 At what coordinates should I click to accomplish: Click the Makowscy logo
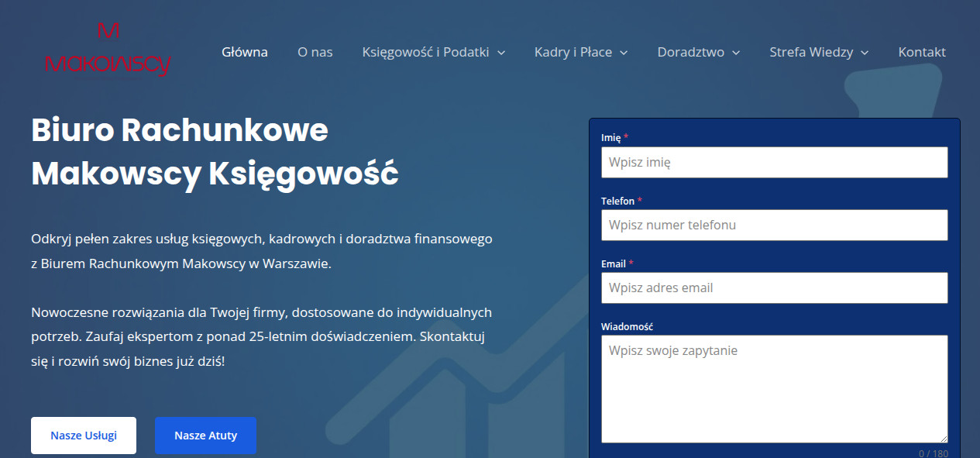coord(108,50)
